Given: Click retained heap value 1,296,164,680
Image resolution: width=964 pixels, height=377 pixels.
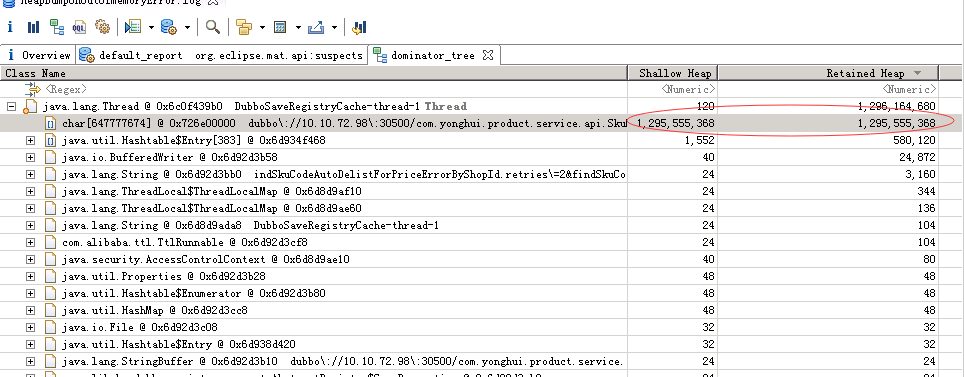Looking at the screenshot, I should point(896,106).
